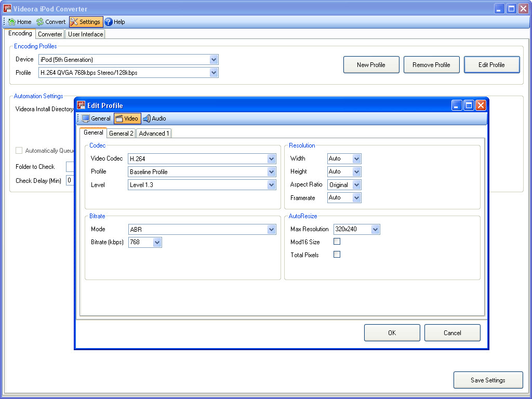Image resolution: width=532 pixels, height=399 pixels.
Task: Click the Edit Profile button
Action: (491, 65)
